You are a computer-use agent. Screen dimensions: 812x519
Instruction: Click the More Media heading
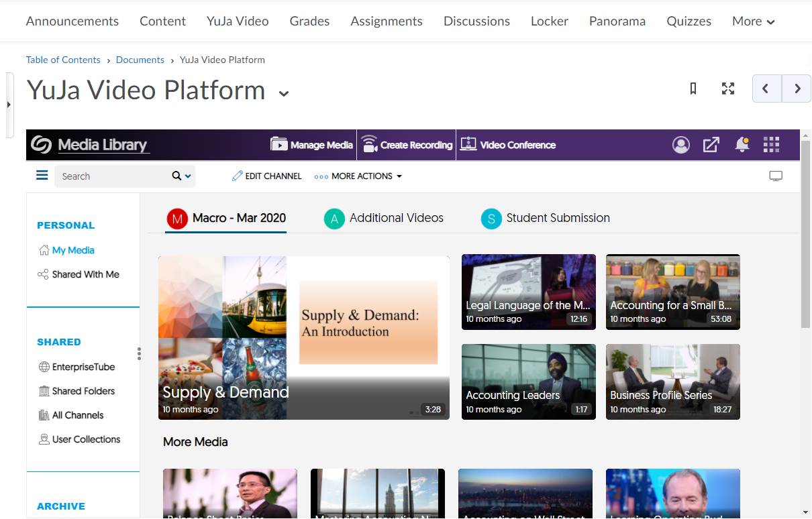(195, 442)
